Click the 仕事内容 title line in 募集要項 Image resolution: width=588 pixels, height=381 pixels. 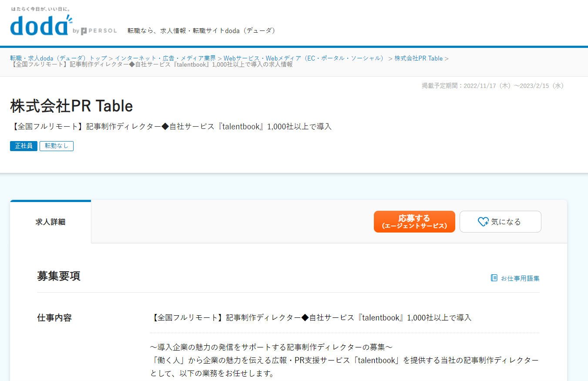311,317
